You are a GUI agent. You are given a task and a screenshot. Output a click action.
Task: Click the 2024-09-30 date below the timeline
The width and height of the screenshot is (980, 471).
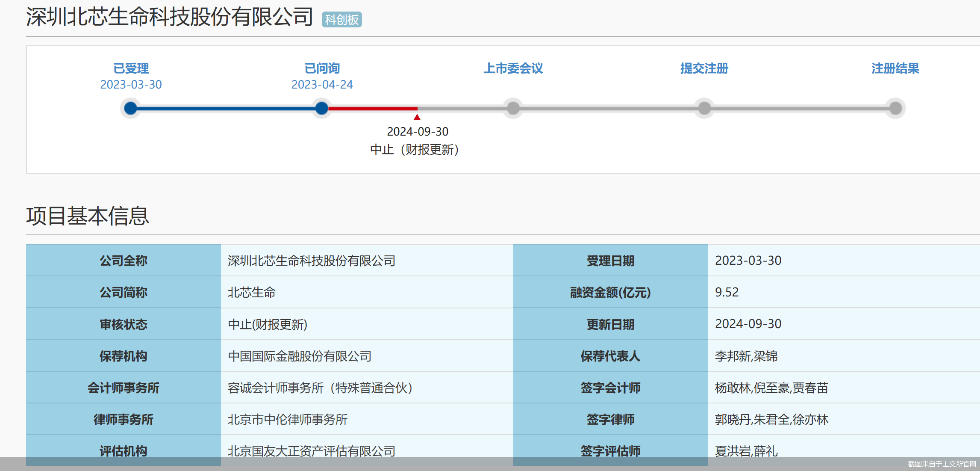pyautogui.click(x=418, y=131)
